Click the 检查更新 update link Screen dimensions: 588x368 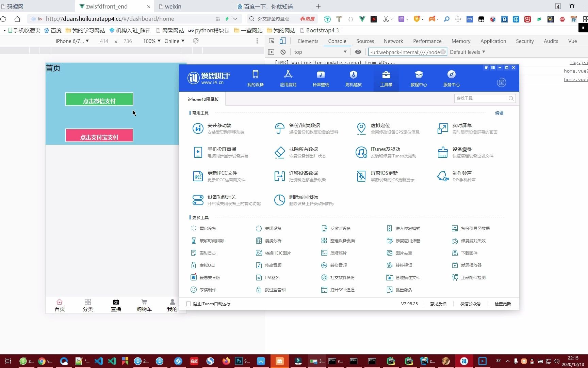503,304
